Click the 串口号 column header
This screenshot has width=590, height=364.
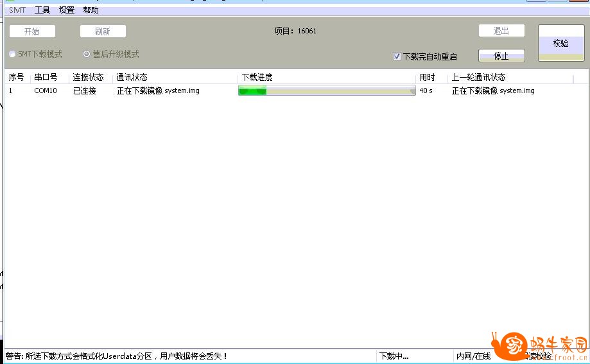46,77
